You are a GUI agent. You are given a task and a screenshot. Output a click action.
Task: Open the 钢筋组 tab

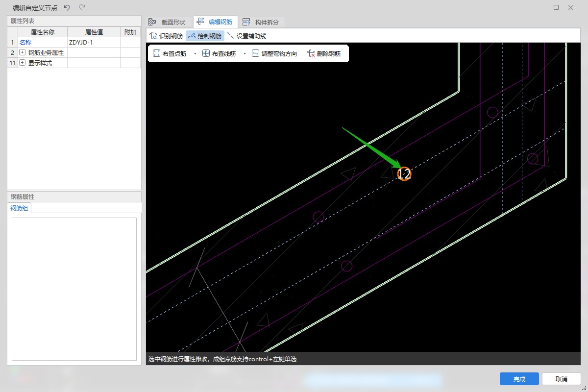(x=20, y=208)
